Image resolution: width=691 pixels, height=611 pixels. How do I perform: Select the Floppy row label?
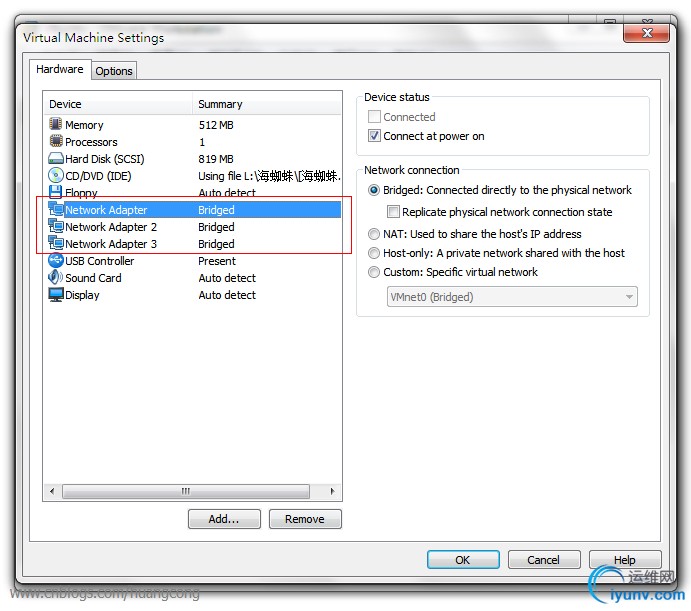click(81, 193)
